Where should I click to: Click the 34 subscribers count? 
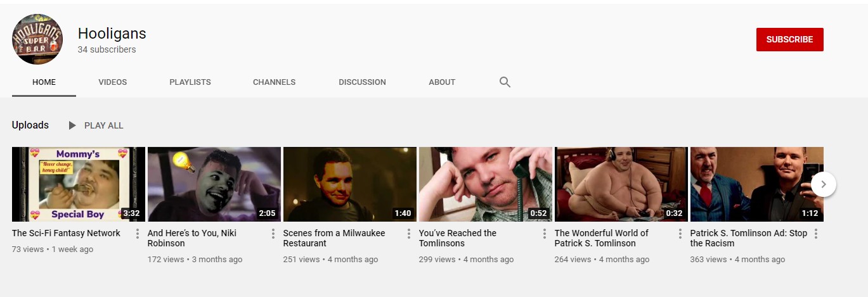pos(107,49)
